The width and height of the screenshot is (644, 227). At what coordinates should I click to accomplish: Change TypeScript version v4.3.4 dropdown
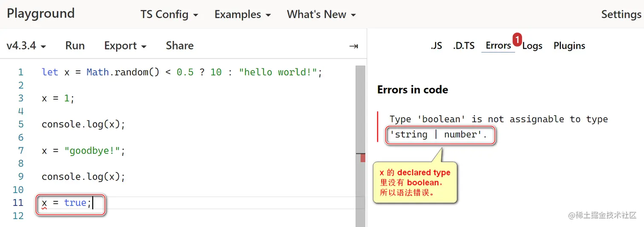(x=26, y=46)
